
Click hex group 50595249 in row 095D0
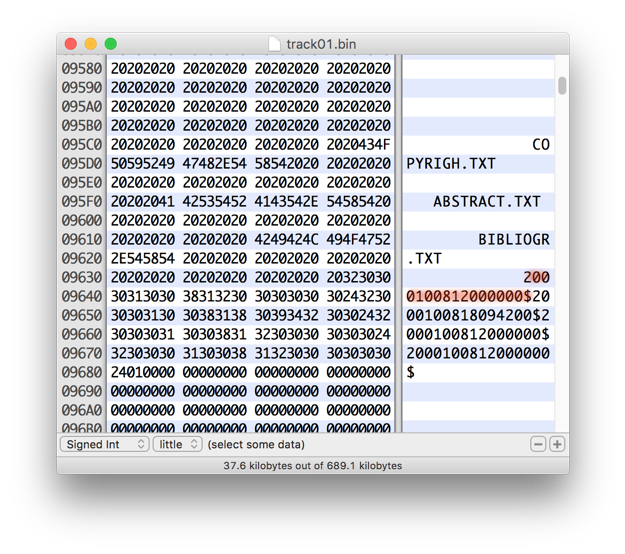point(143,163)
